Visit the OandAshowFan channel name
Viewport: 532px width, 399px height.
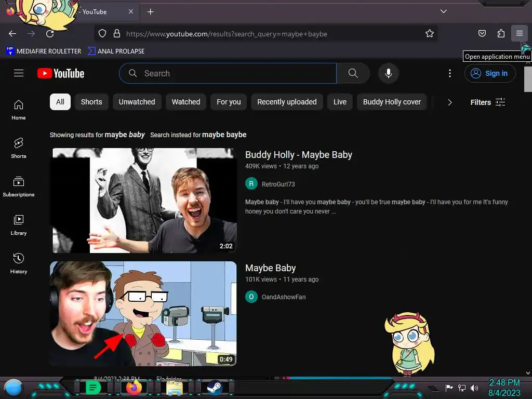click(284, 297)
